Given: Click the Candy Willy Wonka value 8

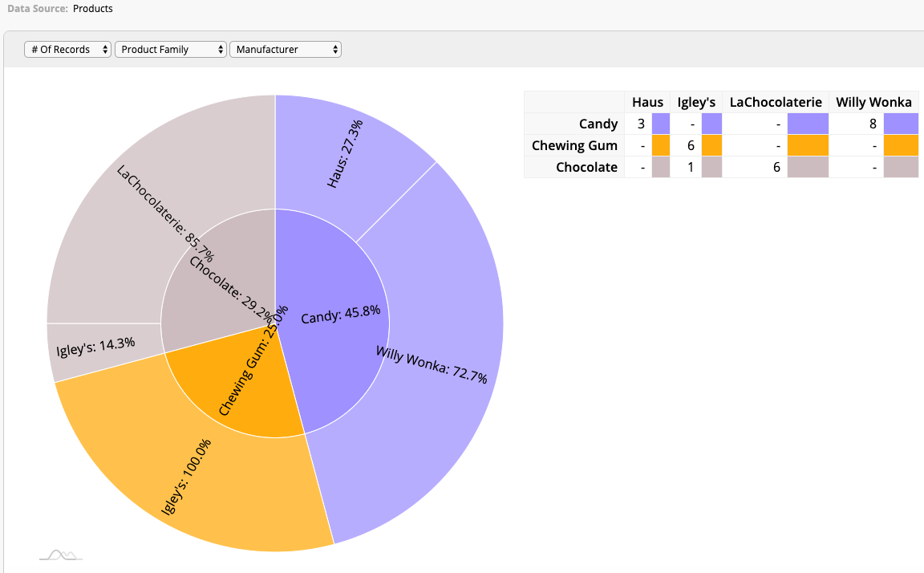Looking at the screenshot, I should point(873,124).
